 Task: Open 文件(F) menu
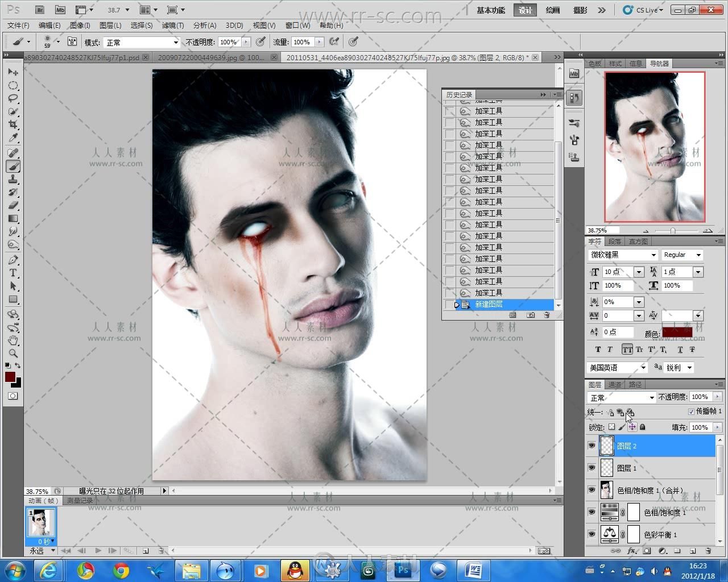(18, 25)
